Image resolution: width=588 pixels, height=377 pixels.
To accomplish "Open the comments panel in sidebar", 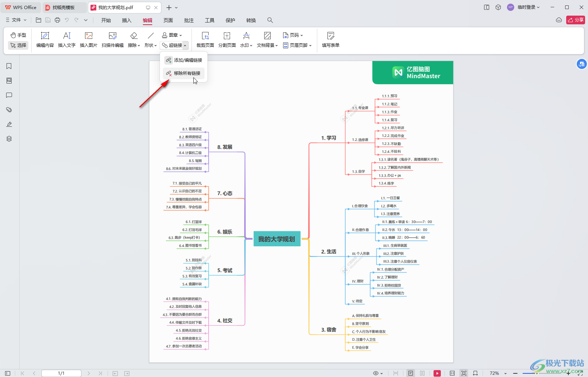I will [x=9, y=95].
